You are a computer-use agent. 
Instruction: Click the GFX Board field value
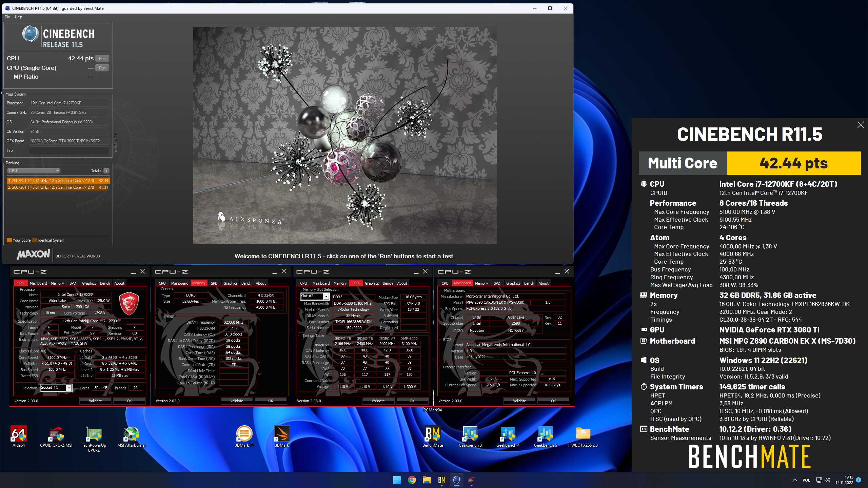click(x=69, y=141)
